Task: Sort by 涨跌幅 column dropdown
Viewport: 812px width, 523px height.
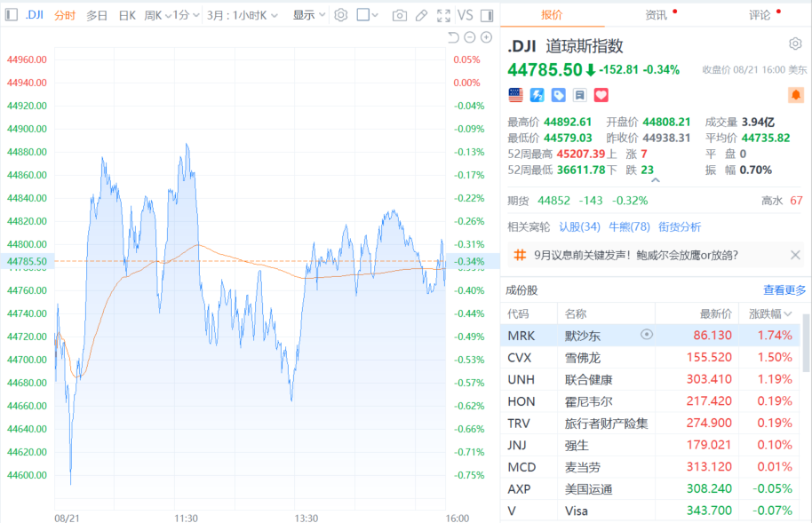Action: coord(770,313)
